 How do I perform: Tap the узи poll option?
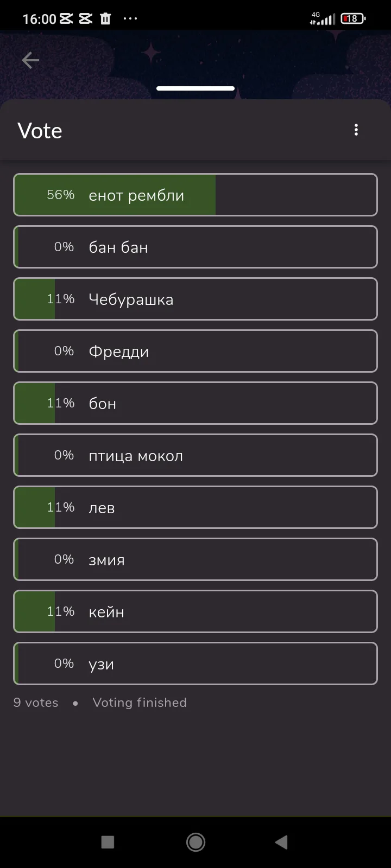point(195,663)
